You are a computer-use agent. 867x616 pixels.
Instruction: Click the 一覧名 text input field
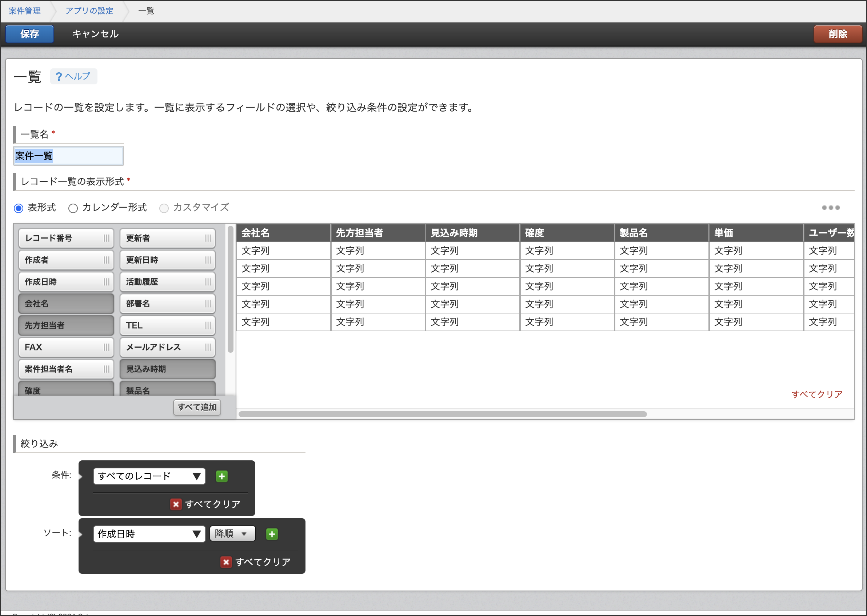(68, 156)
